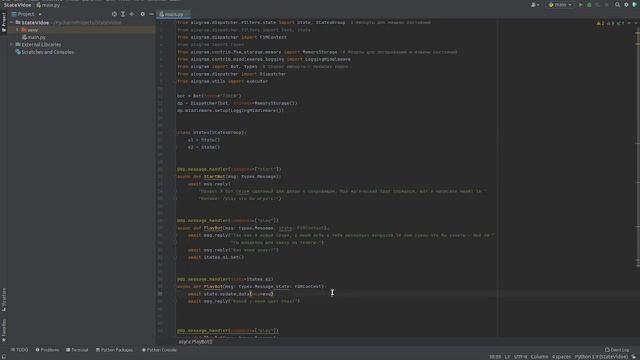Change UTF-8 file encoding in status bar
Screen dimensions: 640x360
click(x=520, y=357)
